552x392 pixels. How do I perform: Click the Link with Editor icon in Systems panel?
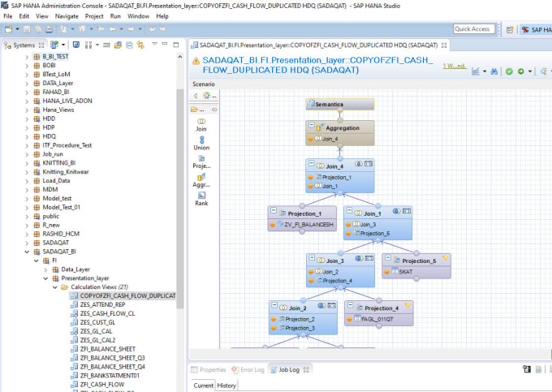pos(140,45)
